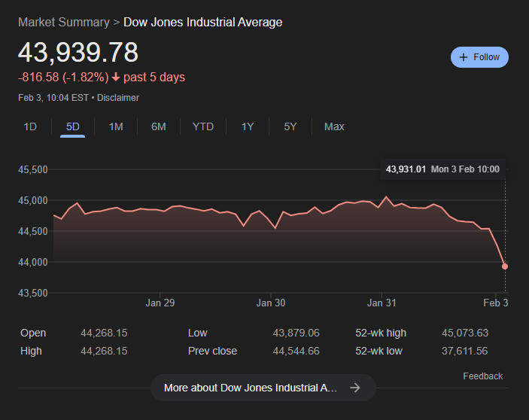This screenshot has width=529, height=420.
Task: Click the right arrow icon in More about
Action: click(x=355, y=388)
